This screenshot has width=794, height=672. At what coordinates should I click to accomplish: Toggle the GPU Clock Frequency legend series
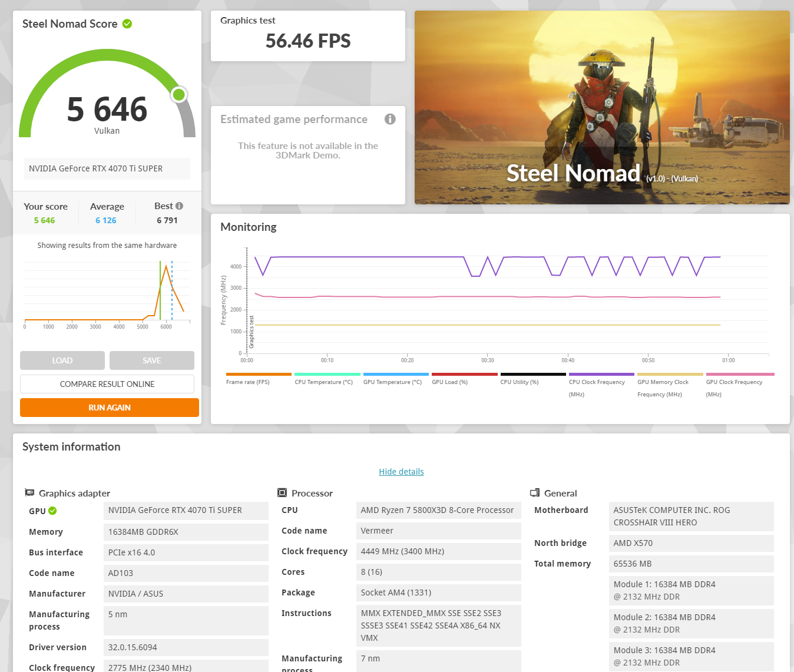tap(740, 385)
